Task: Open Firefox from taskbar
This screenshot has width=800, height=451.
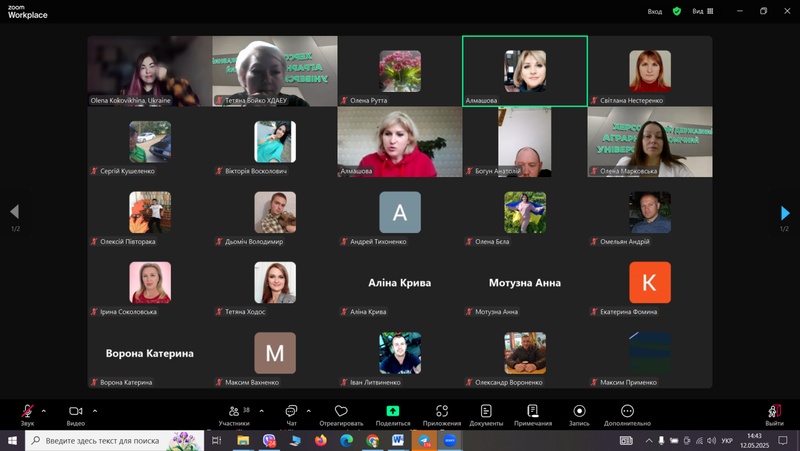Action: coord(320,440)
